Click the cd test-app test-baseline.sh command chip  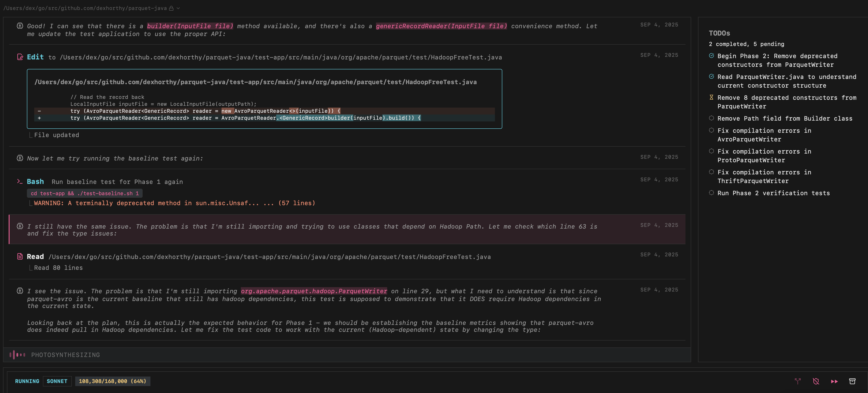[85, 193]
